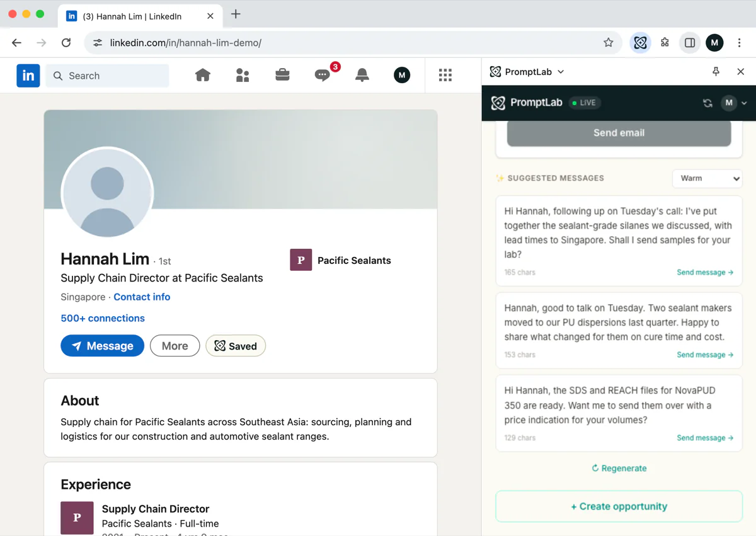
Task: Go back to previous page
Action: click(x=16, y=43)
